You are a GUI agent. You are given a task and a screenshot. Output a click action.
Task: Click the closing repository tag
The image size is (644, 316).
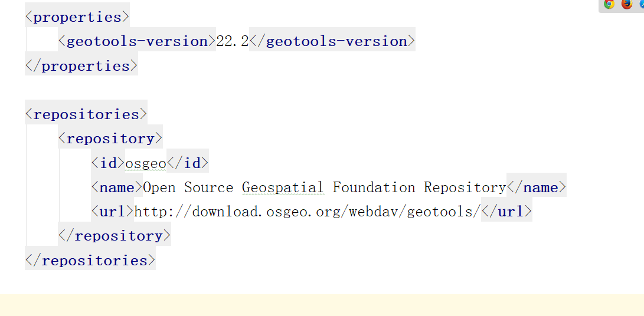115,236
